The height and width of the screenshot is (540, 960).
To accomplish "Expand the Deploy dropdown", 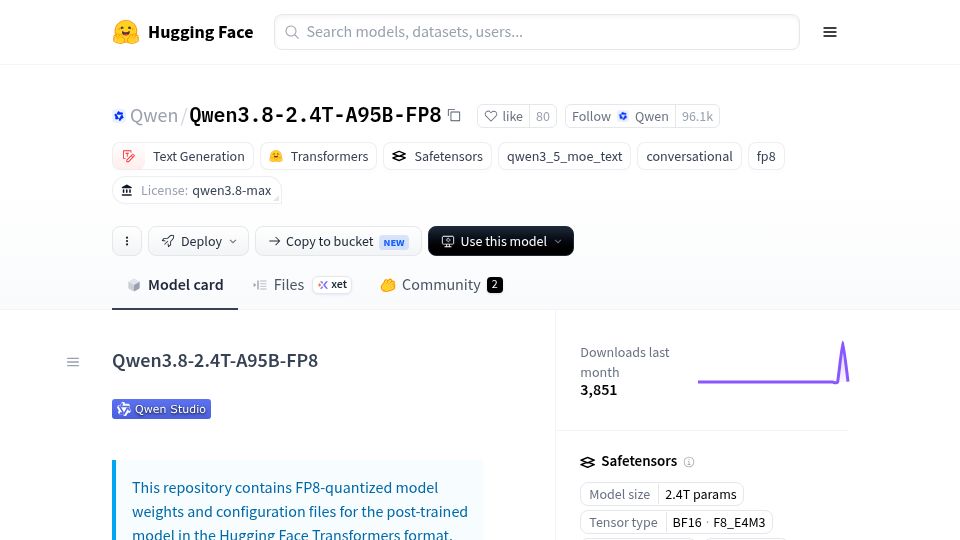I will pos(198,241).
